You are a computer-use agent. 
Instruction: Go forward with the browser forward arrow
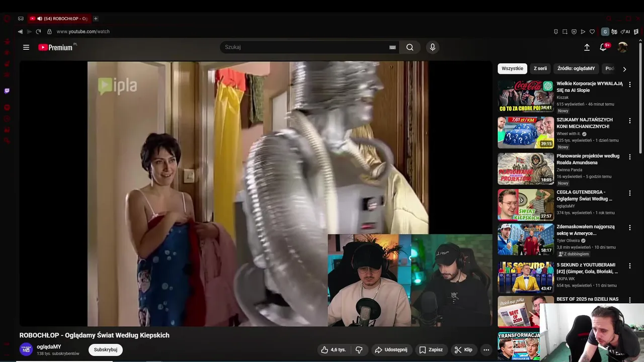pos(29,32)
